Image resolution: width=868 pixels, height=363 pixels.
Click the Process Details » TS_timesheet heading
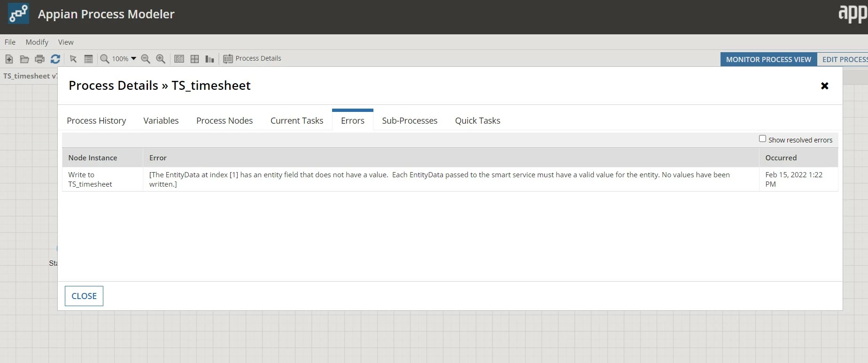click(x=160, y=86)
